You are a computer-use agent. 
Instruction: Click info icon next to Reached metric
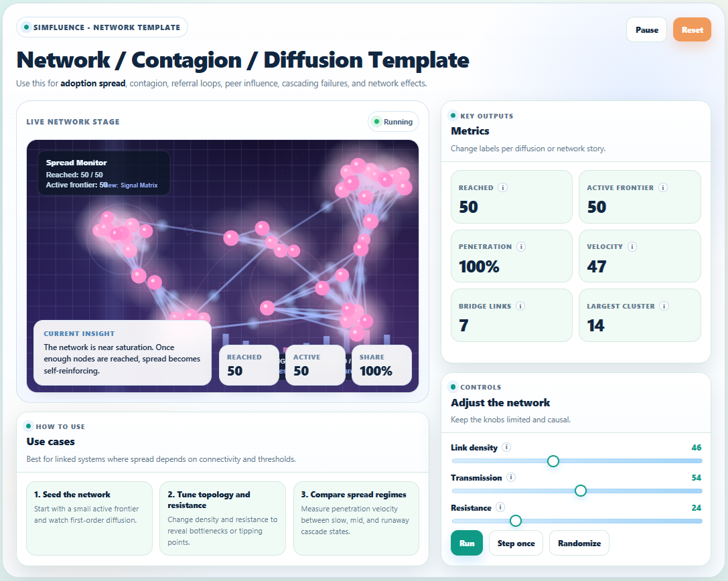coord(503,188)
